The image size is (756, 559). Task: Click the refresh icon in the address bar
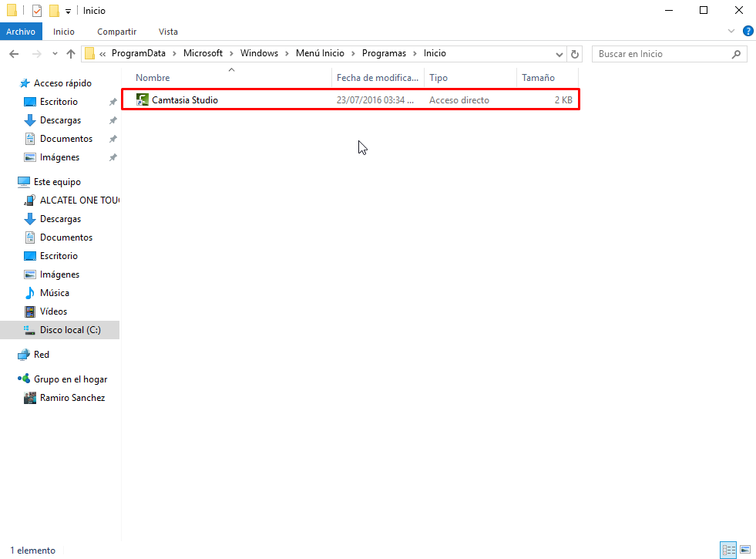pos(575,53)
